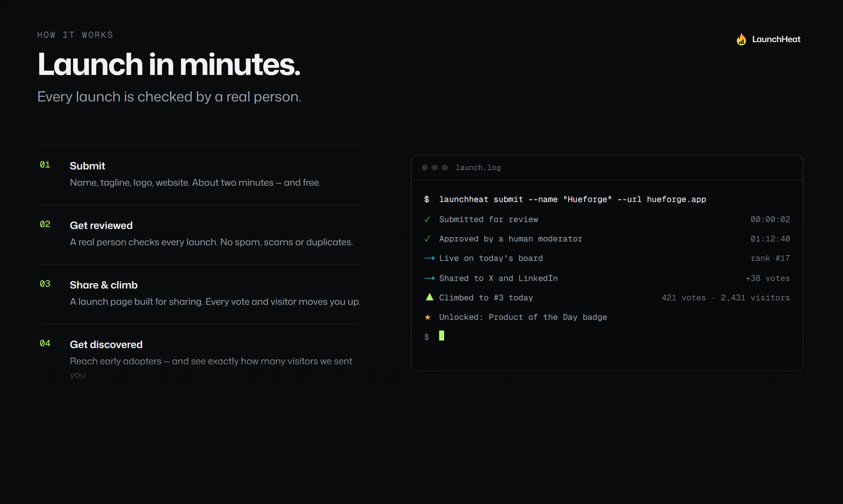Click the description about No spam, scams or duplicates

pyautogui.click(x=211, y=242)
